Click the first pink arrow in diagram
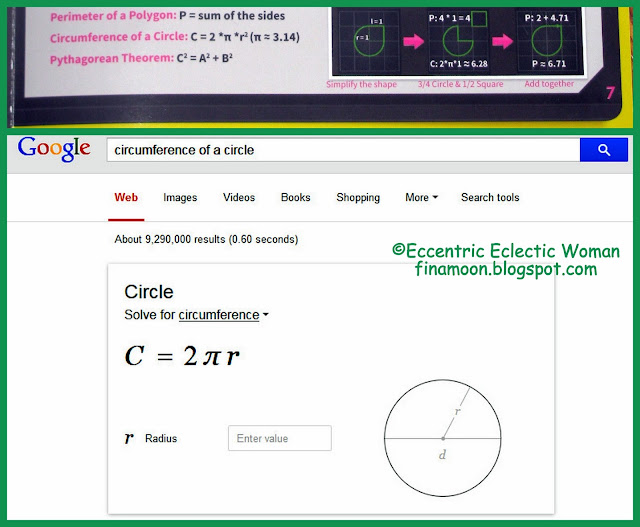The image size is (640, 527). pyautogui.click(x=413, y=41)
